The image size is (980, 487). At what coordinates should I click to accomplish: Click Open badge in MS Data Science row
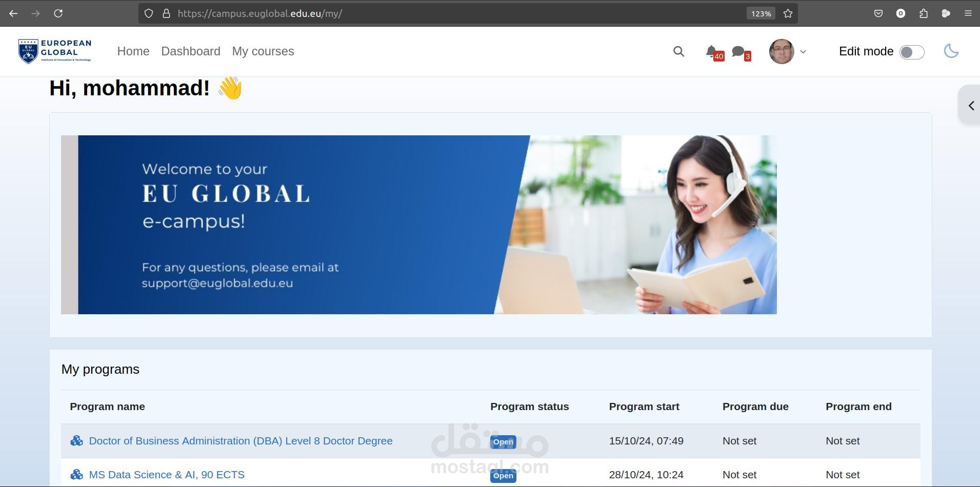point(503,476)
